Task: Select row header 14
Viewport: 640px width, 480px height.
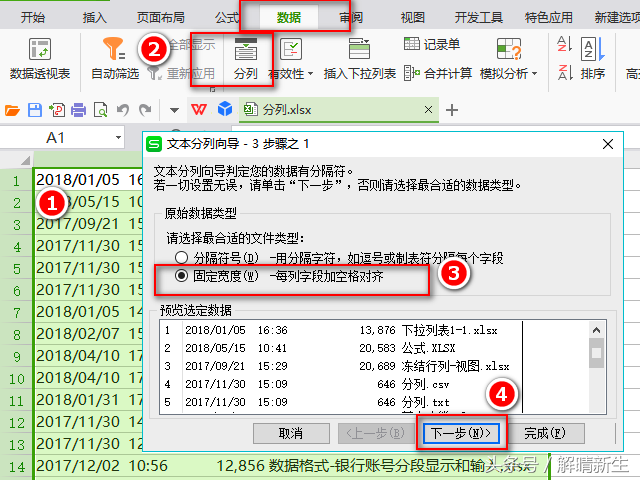Action: pyautogui.click(x=17, y=467)
